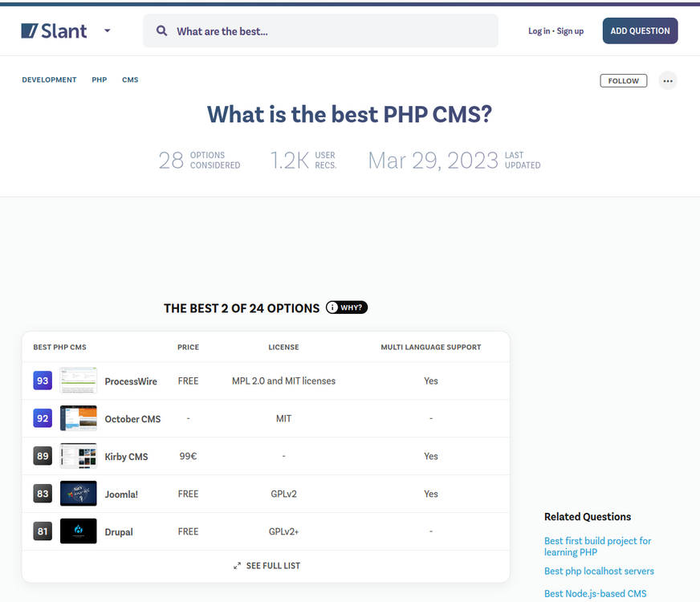
Task: Open the Sign up link
Action: [x=570, y=31]
